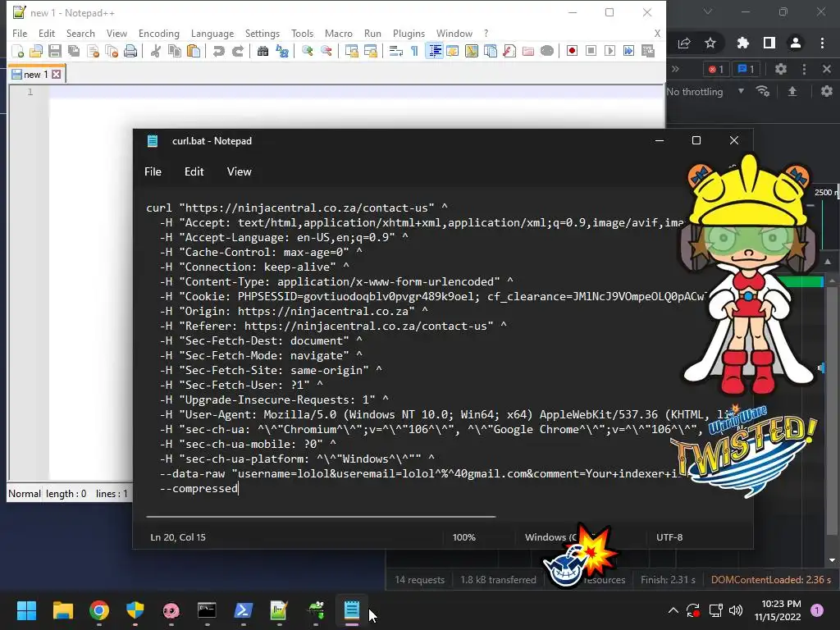Open DevTools settings gear beside issue counters
Image resolution: width=840 pixels, height=630 pixels.
pyautogui.click(x=781, y=69)
